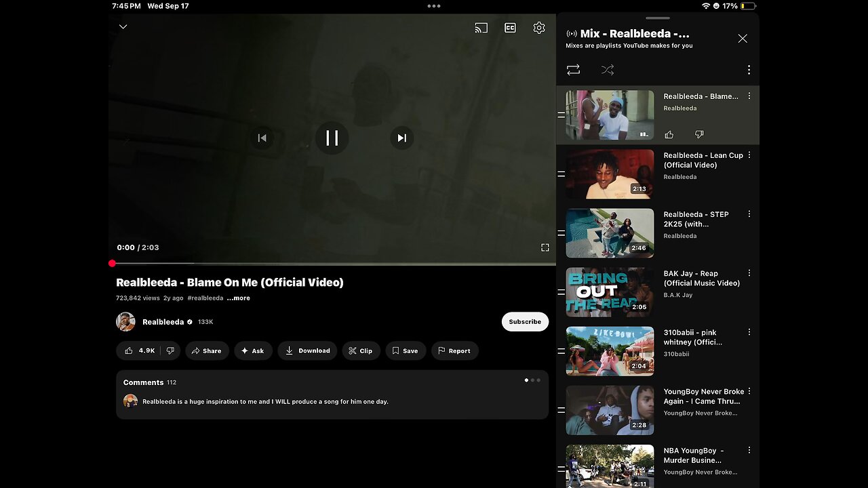
Task: Click the panel drag handle on top of the Mix panel
Action: click(658, 18)
